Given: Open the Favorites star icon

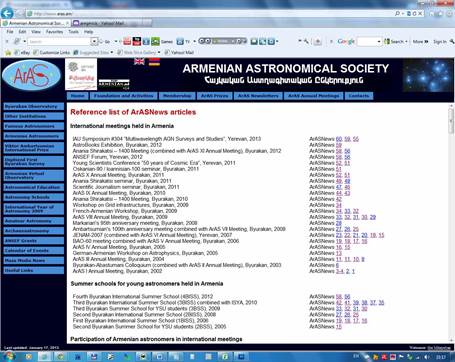Looking at the screenshot, I should click(8, 52).
